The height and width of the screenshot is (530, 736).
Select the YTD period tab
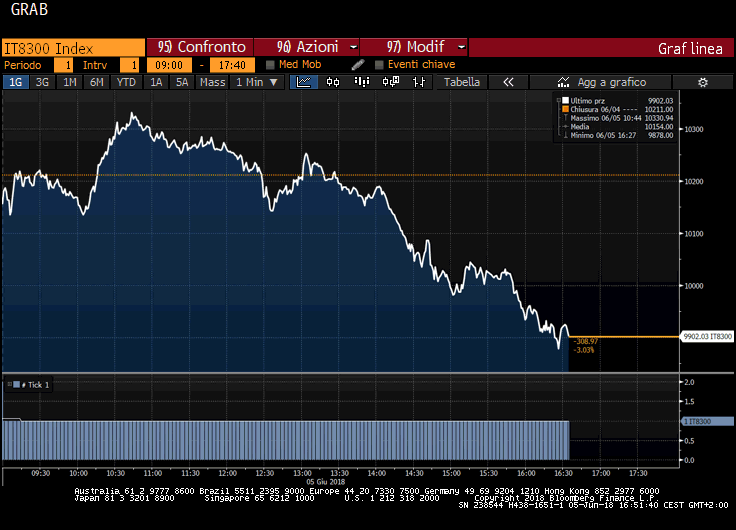(x=126, y=82)
